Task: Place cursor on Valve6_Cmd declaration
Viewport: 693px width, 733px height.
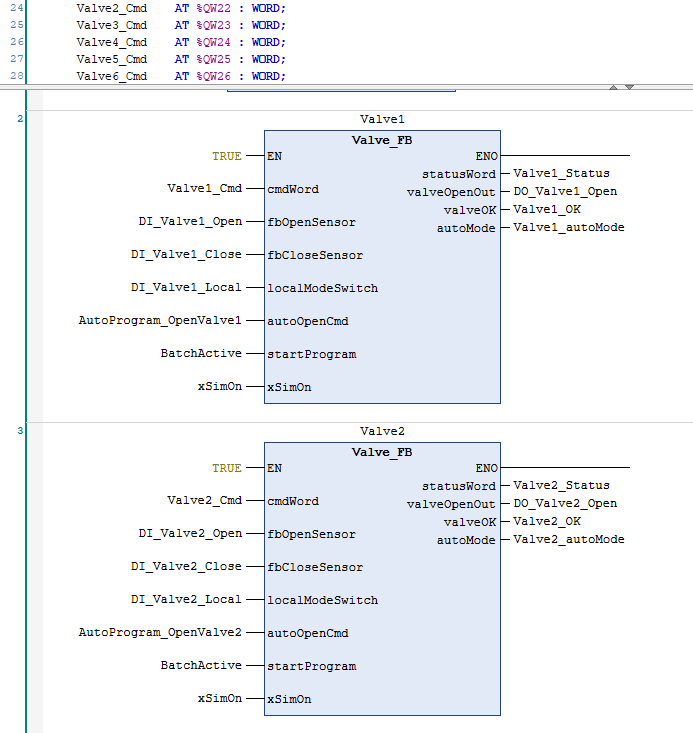Action: point(112,76)
